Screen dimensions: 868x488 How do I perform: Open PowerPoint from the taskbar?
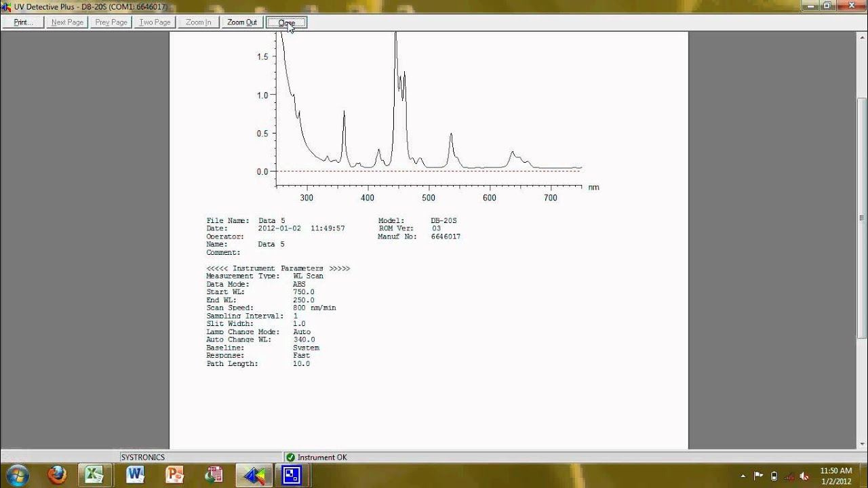[x=174, y=475]
